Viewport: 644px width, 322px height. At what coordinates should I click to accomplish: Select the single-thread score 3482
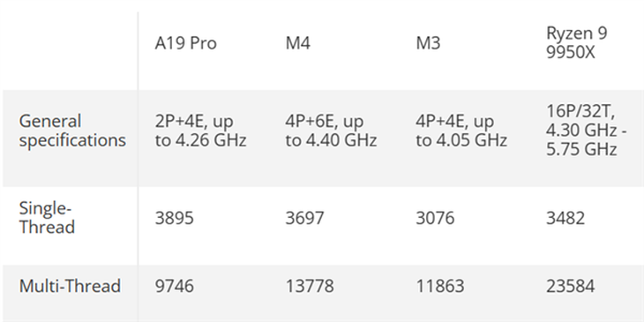click(565, 218)
